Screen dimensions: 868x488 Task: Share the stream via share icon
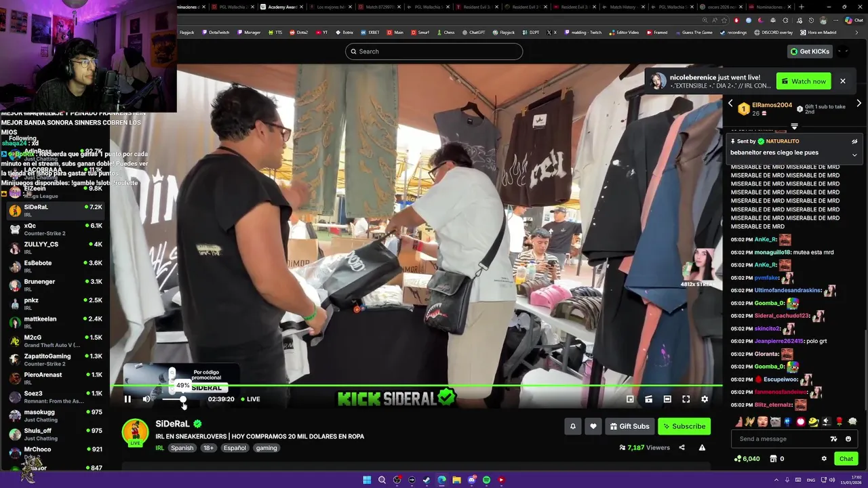682,447
